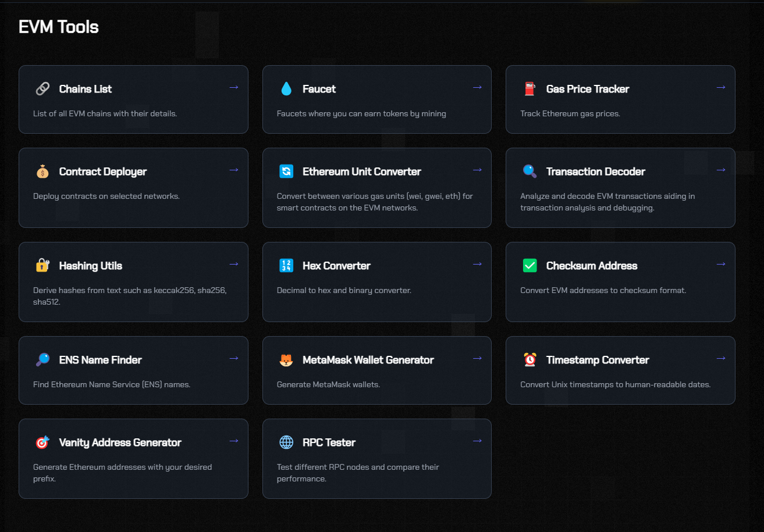Click the alarm clock icon beside Timestamp Converter
The height and width of the screenshot is (532, 764).
tap(530, 360)
